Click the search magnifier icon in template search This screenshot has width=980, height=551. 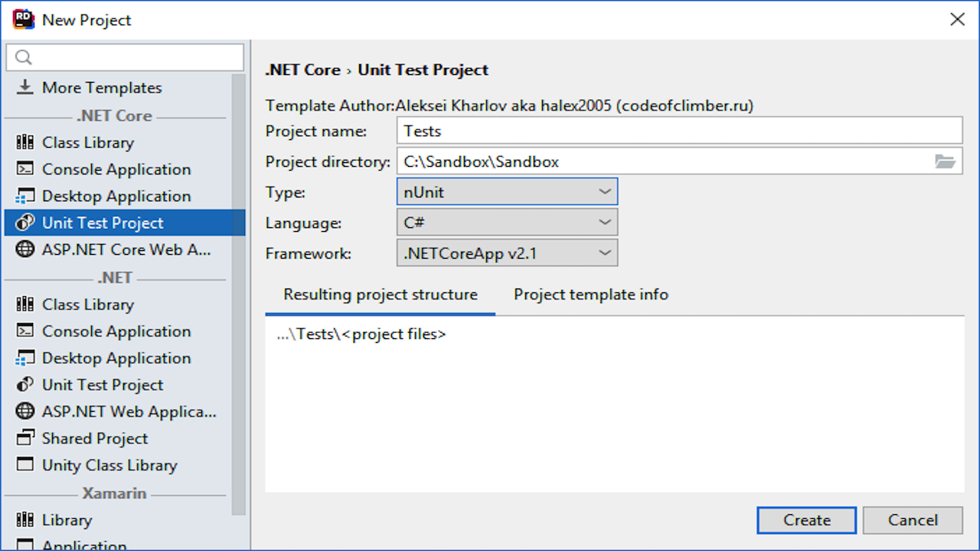click(24, 57)
